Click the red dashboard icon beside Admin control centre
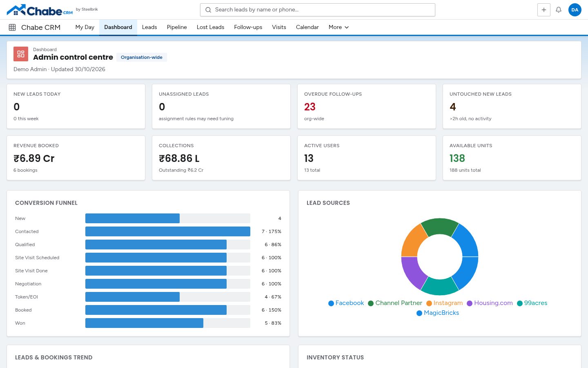The height and width of the screenshot is (368, 588). coord(21,54)
